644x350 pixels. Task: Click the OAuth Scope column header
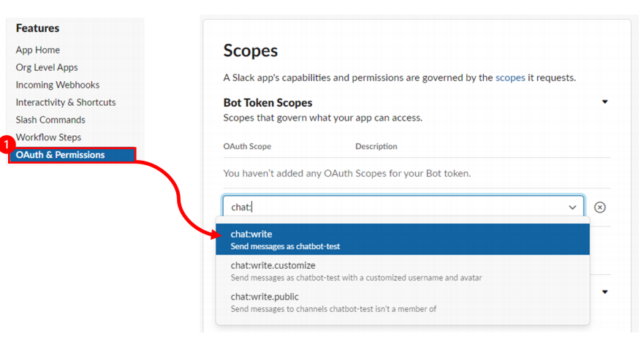[247, 146]
